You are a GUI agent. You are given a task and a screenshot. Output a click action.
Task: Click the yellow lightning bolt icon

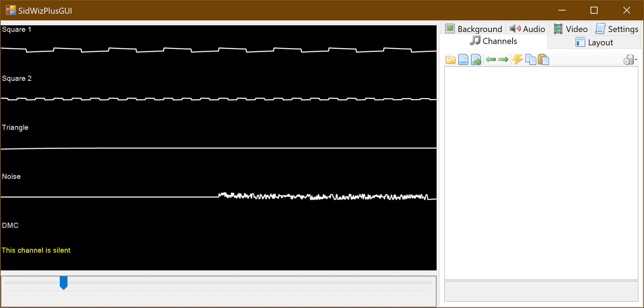point(517,59)
